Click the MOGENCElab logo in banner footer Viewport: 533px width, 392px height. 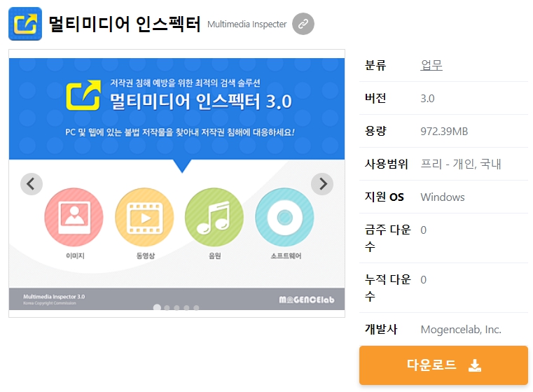coord(307,300)
